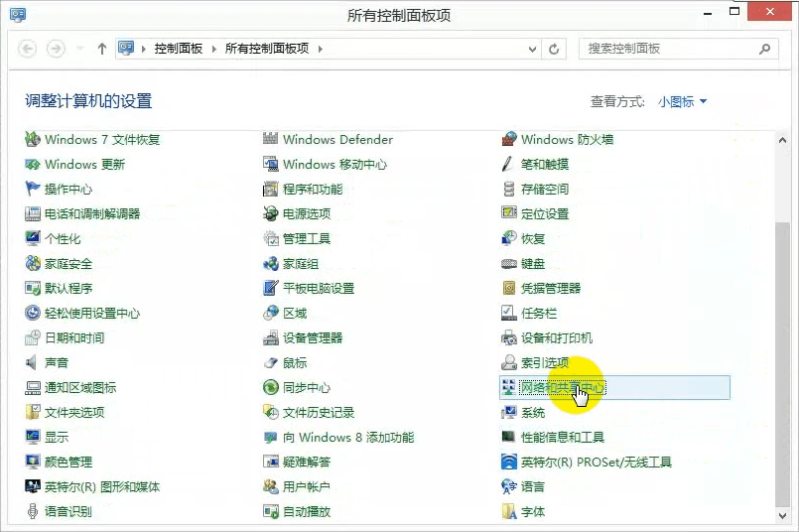Click the 声音 speaker icon
Screen dimensions: 799x532
tap(33, 363)
